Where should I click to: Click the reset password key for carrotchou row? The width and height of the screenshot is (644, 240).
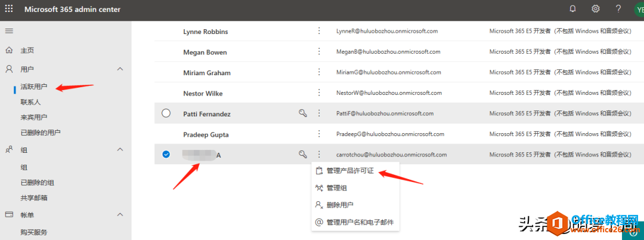click(303, 155)
